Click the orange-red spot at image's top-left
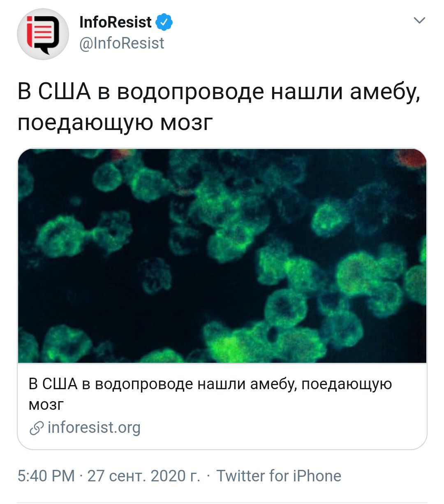444x504 pixels. (x=122, y=154)
